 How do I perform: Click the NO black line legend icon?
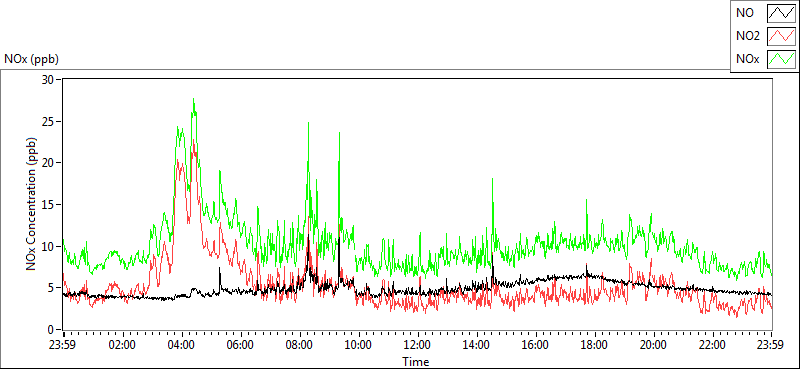click(781, 13)
